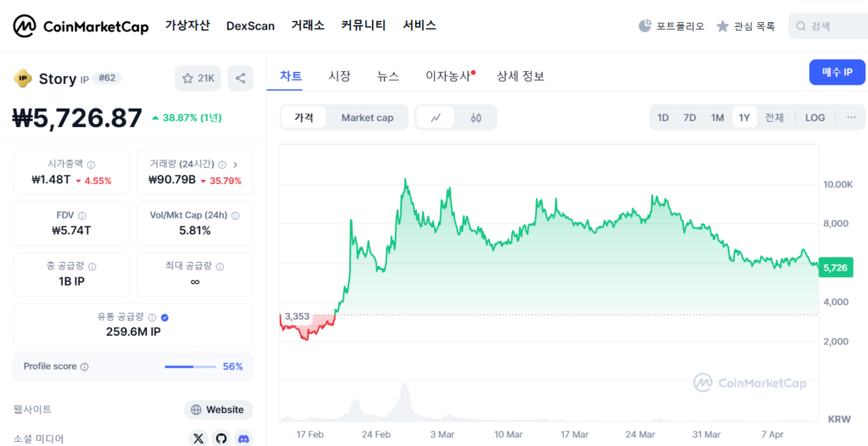Switch to the 뉴스 tab
Viewport: 868px width, 446px height.
click(x=388, y=76)
